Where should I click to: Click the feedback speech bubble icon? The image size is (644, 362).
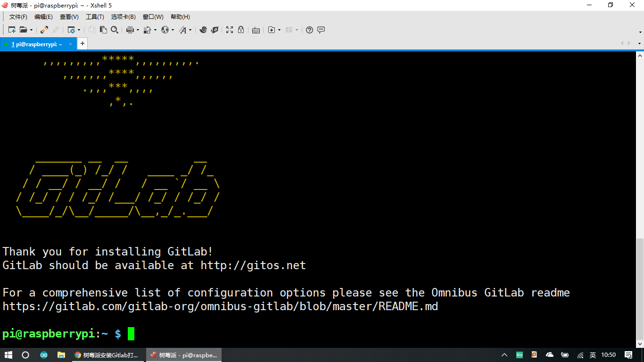(321, 30)
